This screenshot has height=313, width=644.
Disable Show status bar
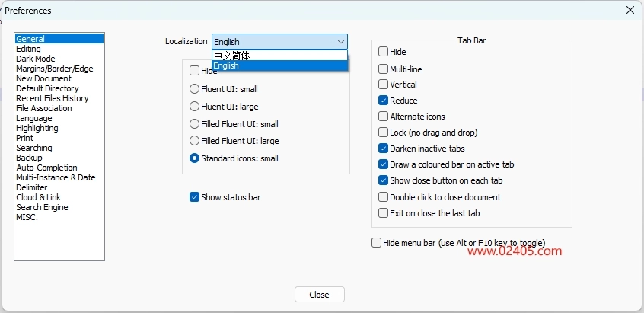click(195, 197)
